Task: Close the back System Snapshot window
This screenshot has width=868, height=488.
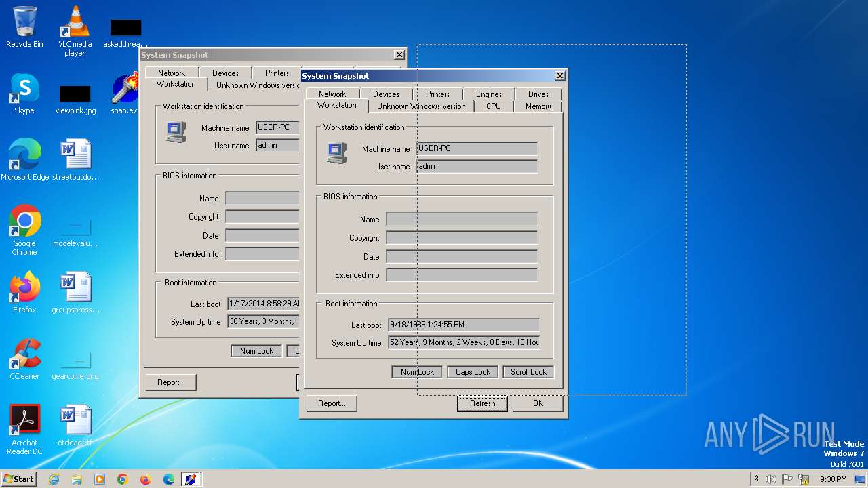Action: coord(399,55)
